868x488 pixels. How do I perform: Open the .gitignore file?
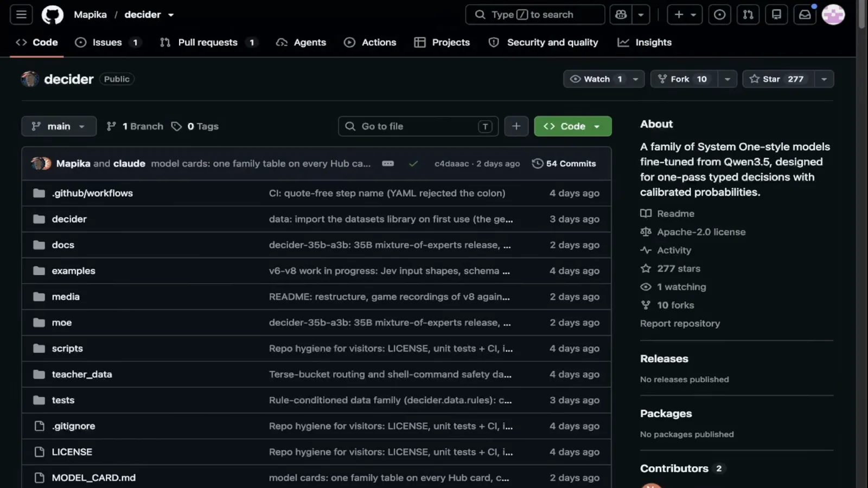pos(73,426)
